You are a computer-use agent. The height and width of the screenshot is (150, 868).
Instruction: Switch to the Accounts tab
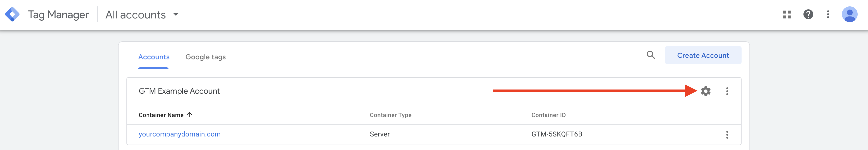[x=154, y=57]
